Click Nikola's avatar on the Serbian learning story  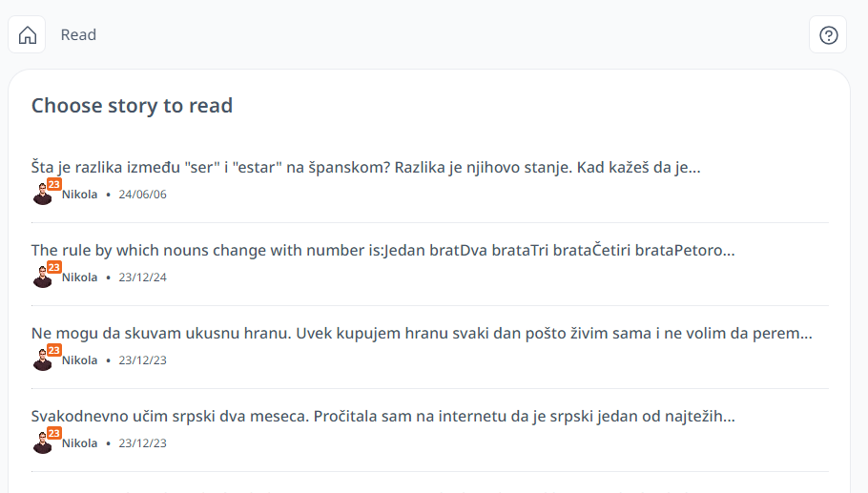[43, 443]
